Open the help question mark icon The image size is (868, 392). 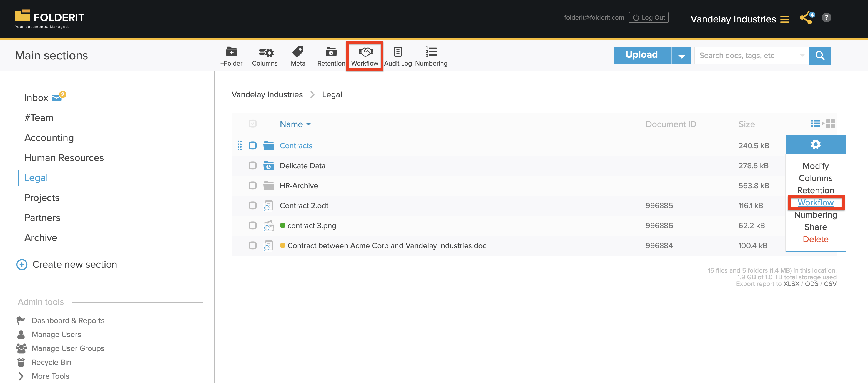pos(826,17)
